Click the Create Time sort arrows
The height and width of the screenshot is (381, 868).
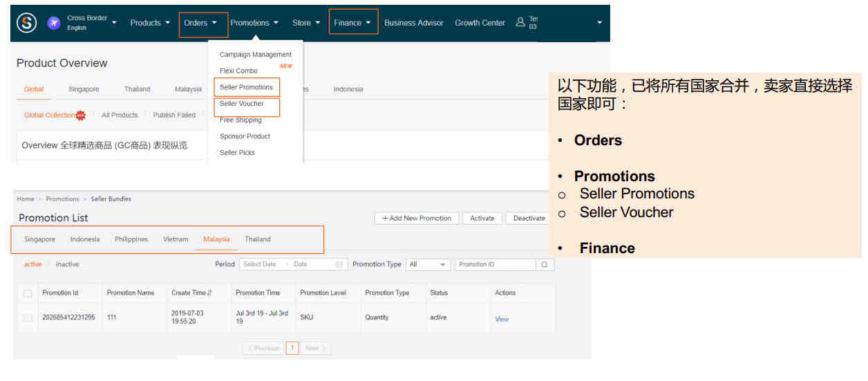pyautogui.click(x=209, y=293)
